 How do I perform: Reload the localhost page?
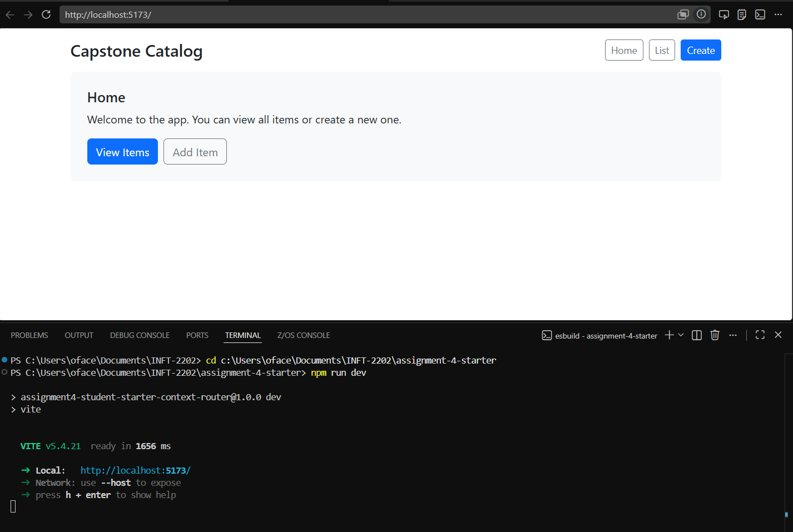tap(46, 15)
